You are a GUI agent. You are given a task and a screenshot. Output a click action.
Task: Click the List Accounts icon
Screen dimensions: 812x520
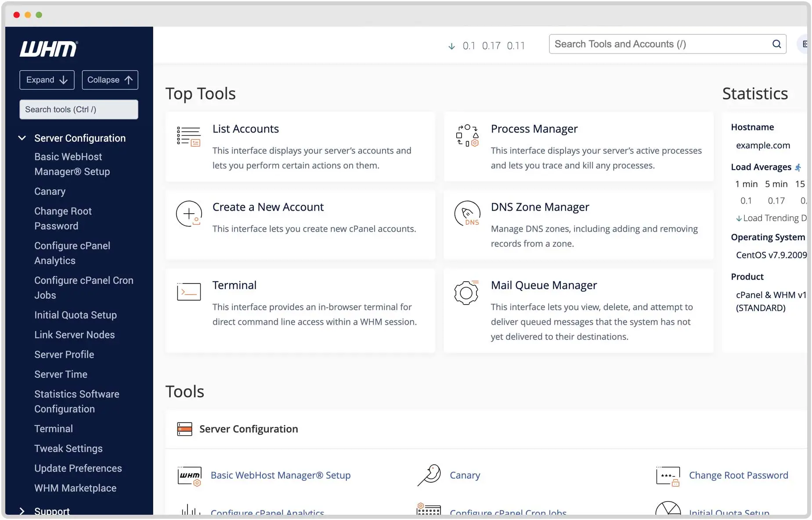point(188,136)
